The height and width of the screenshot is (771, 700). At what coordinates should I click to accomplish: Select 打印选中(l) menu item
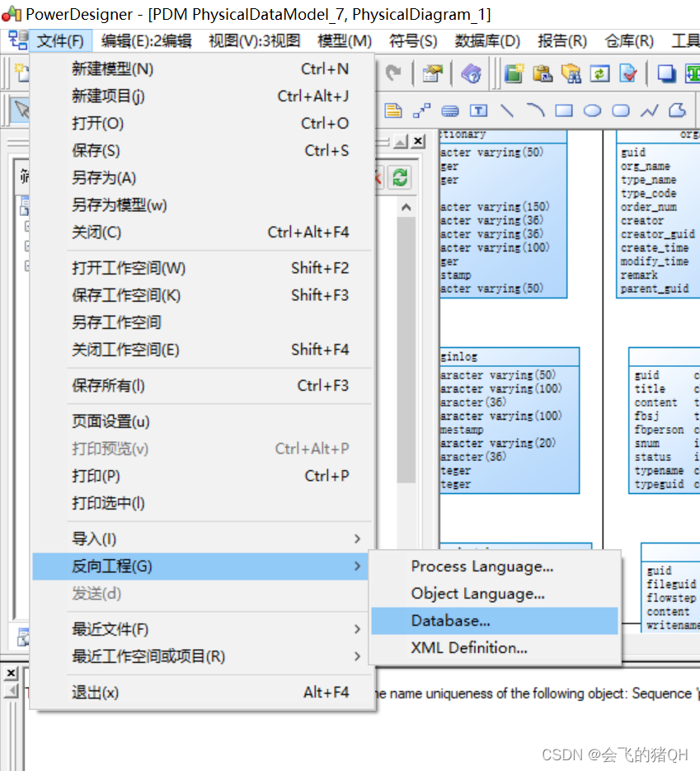pyautogui.click(x=200, y=504)
